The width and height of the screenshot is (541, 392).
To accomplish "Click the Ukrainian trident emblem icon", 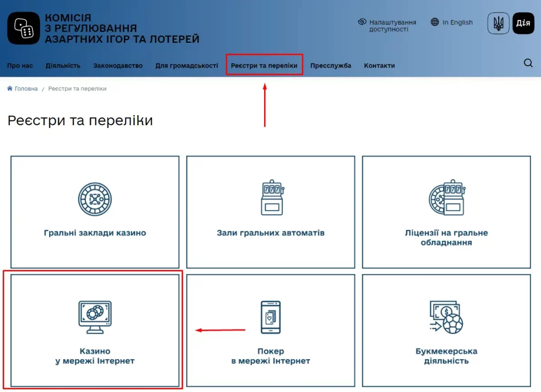I will coord(498,23).
